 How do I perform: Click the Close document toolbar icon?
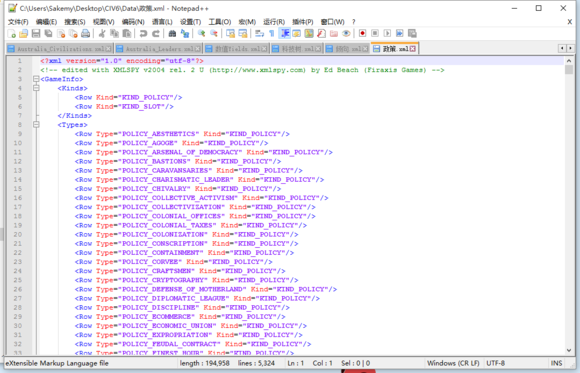(x=61, y=34)
